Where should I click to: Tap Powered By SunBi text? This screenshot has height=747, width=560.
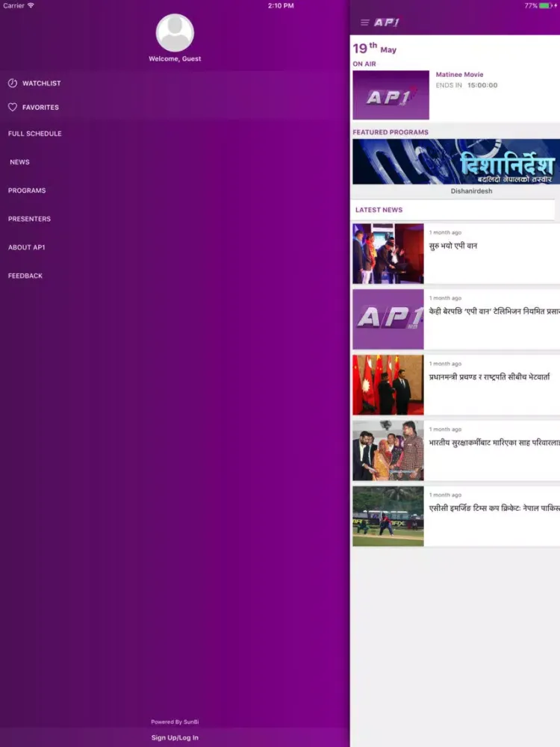(x=175, y=722)
